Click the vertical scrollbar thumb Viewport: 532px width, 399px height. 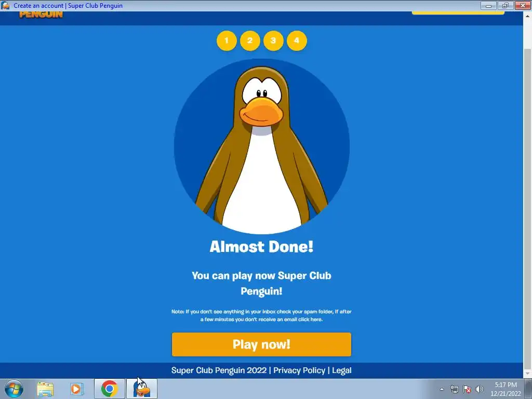tap(528, 208)
